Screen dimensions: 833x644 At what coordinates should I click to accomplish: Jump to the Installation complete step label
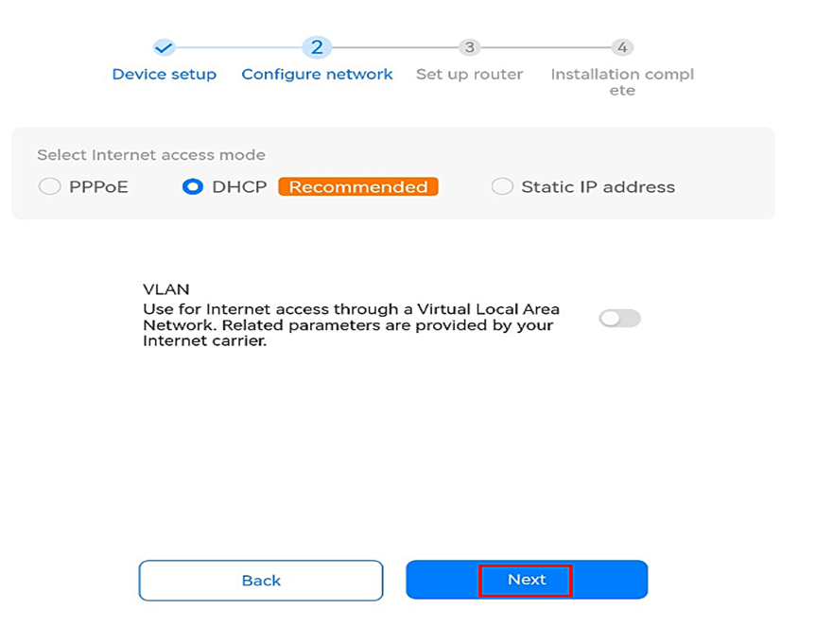click(x=622, y=82)
